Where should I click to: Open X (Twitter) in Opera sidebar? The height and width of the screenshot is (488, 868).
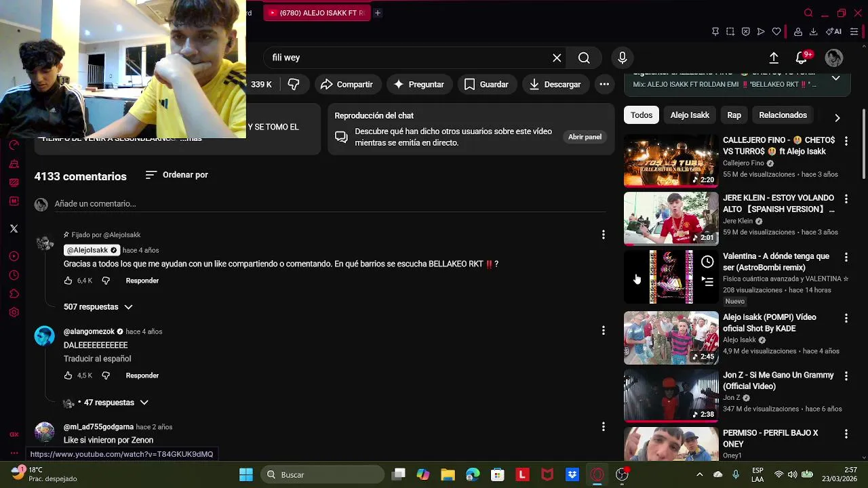(x=14, y=228)
